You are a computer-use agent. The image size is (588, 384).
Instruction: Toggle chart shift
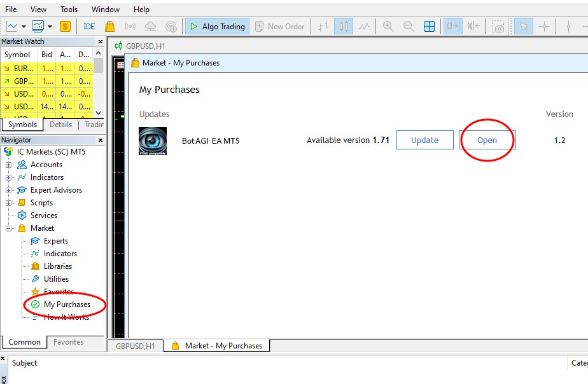pyautogui.click(x=473, y=27)
